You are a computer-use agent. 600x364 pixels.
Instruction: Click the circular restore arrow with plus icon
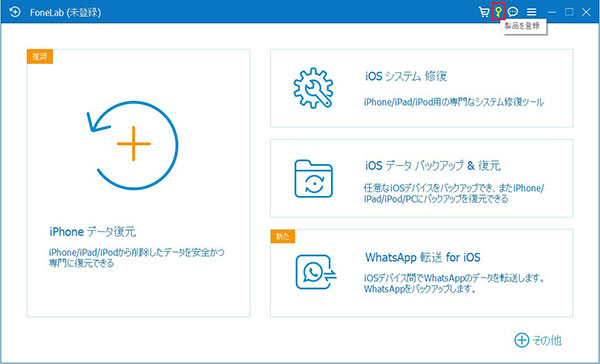133,145
